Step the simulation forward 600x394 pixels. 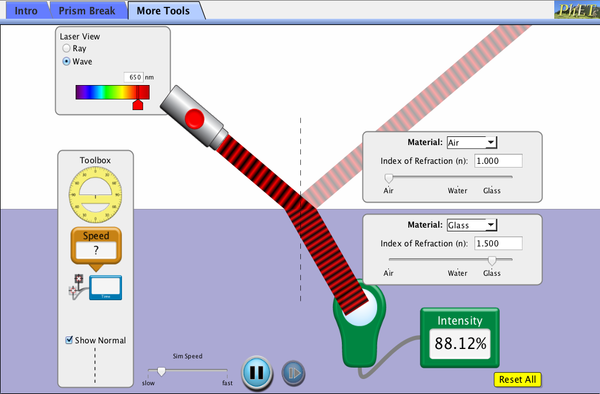click(x=293, y=373)
